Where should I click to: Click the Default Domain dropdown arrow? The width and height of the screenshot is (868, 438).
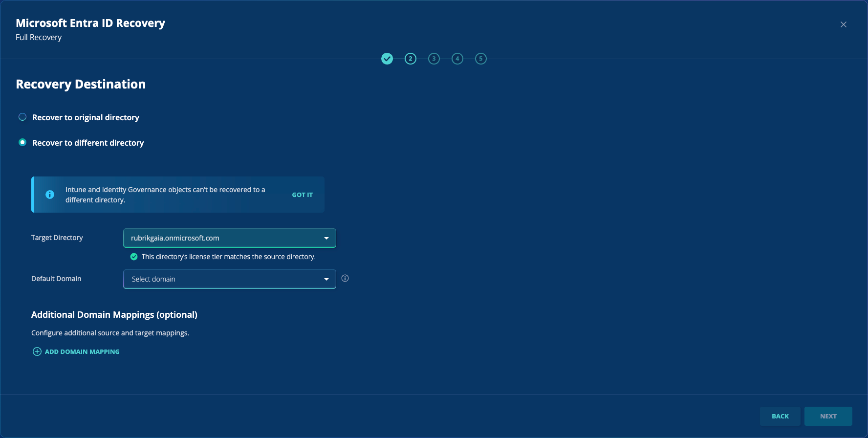click(x=326, y=279)
